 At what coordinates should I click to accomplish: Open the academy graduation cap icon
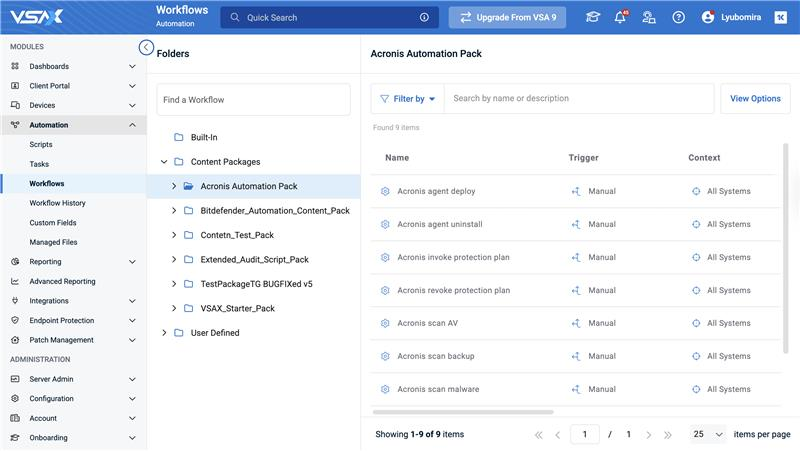click(x=592, y=17)
